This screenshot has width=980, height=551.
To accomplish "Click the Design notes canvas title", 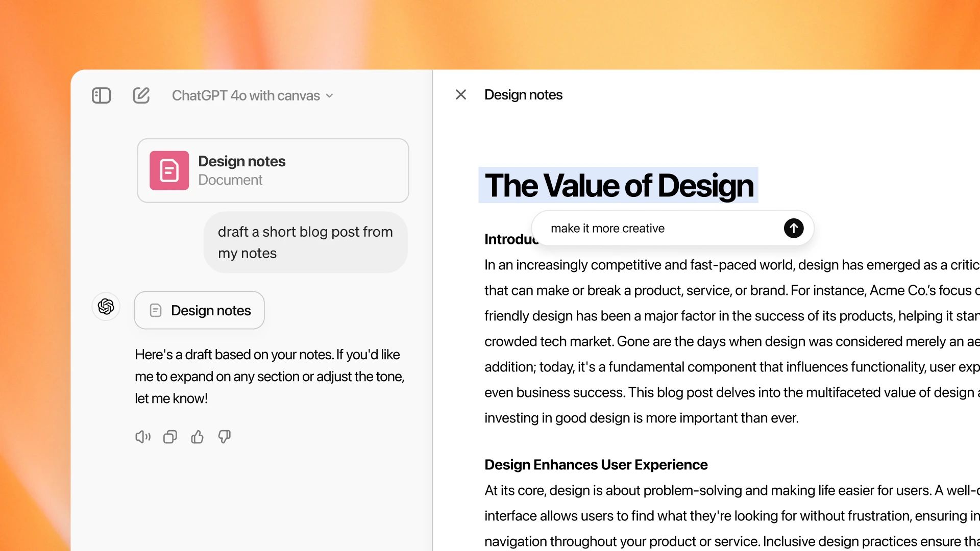I will pyautogui.click(x=524, y=95).
